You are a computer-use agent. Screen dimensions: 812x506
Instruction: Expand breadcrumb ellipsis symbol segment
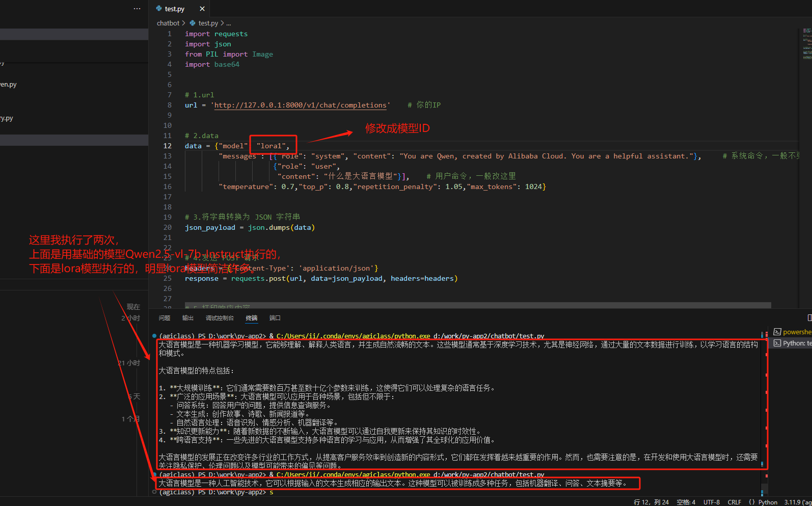[229, 23]
